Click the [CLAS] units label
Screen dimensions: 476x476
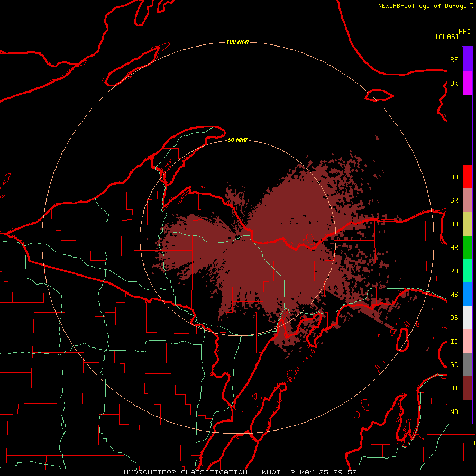pyautogui.click(x=447, y=36)
